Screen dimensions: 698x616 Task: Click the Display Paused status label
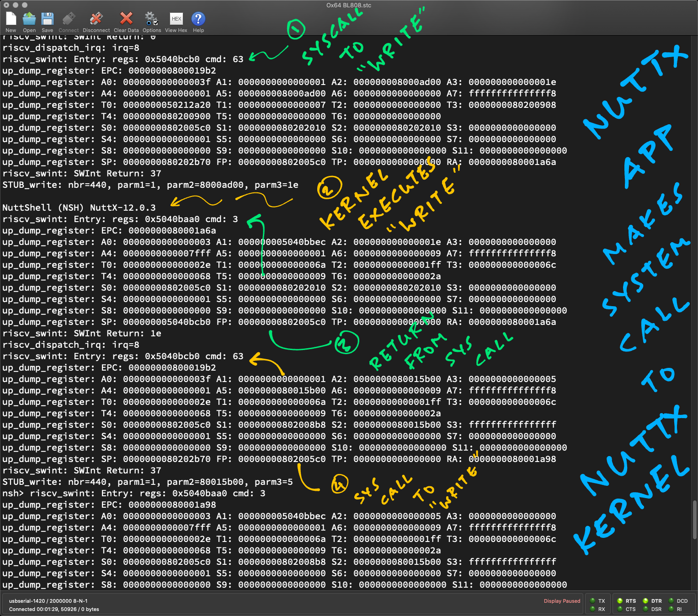(x=562, y=601)
